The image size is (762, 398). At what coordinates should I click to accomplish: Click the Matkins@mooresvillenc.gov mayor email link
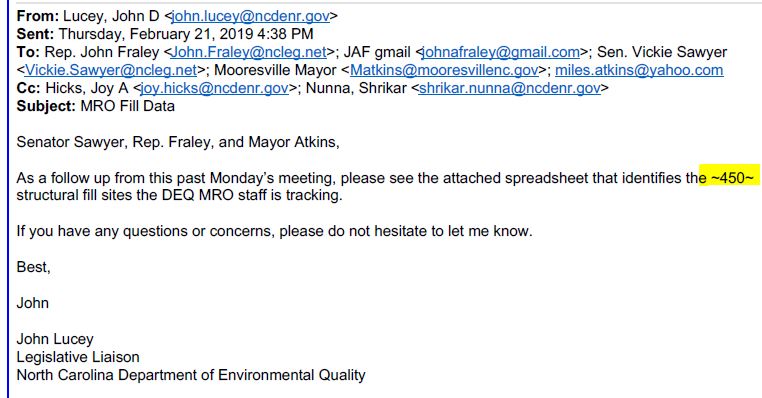click(x=444, y=70)
